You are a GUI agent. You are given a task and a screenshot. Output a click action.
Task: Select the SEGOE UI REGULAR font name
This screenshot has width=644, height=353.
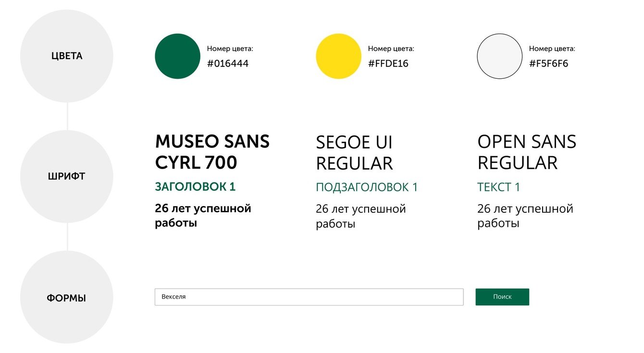(354, 153)
